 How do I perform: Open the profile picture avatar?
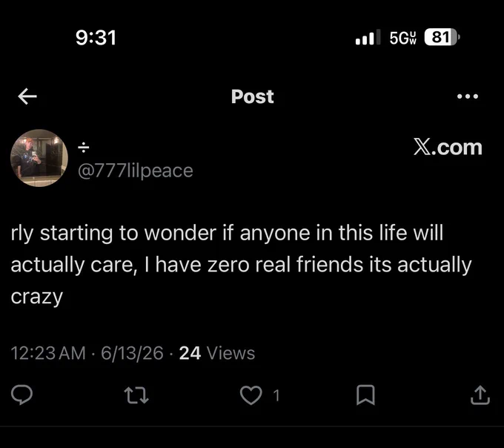click(x=39, y=158)
